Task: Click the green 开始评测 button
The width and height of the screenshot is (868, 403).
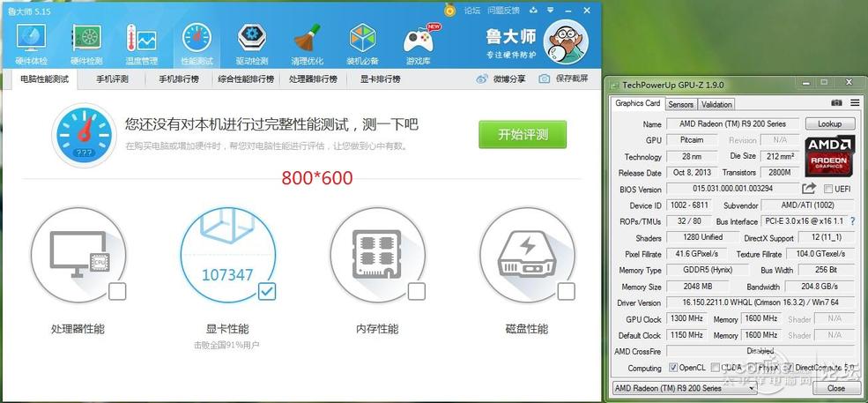Action: coord(523,135)
